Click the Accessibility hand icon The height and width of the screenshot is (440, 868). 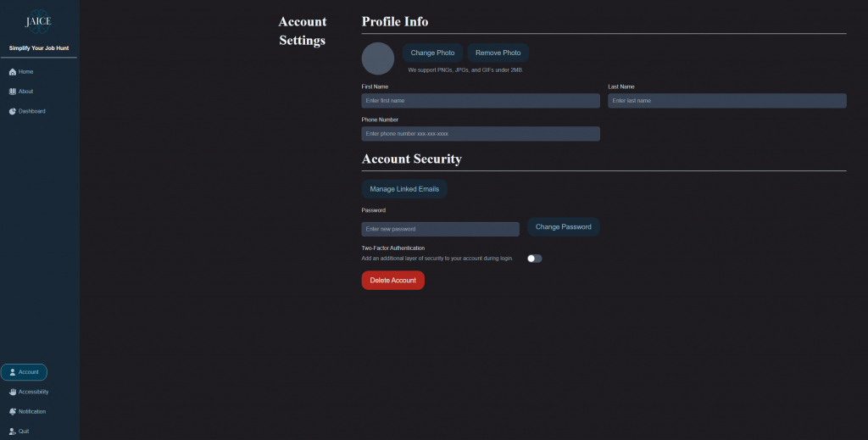(13, 392)
